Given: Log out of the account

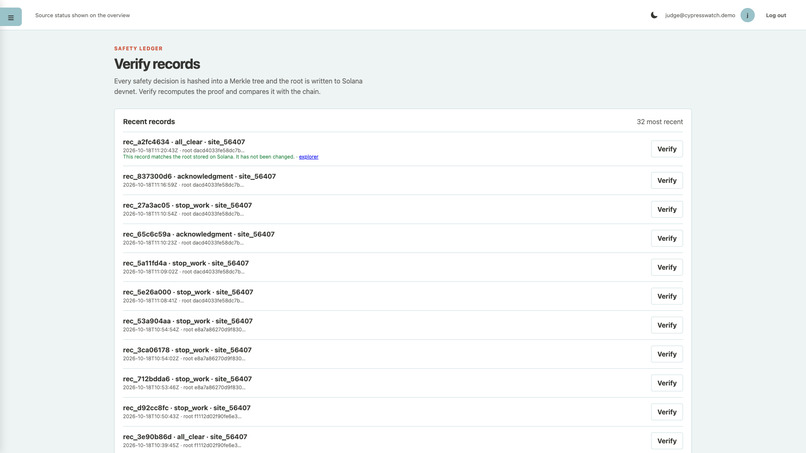Looking at the screenshot, I should click(x=776, y=15).
